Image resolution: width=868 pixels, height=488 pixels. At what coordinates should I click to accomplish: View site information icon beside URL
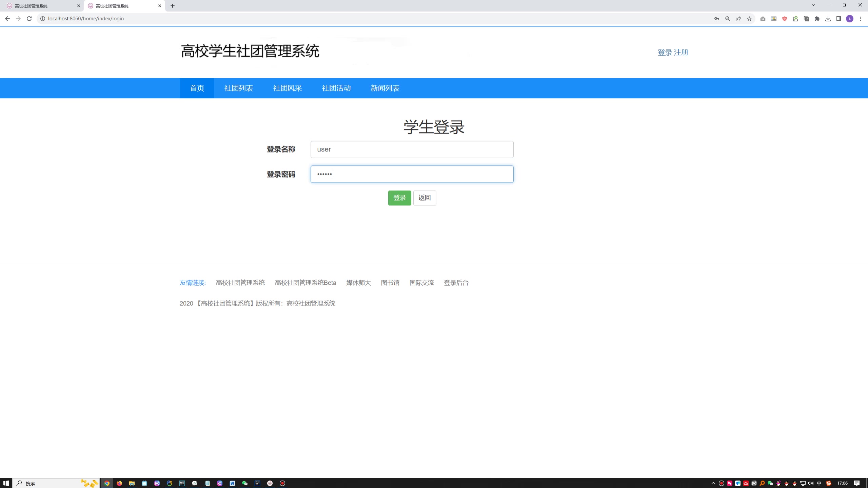tap(43, 19)
